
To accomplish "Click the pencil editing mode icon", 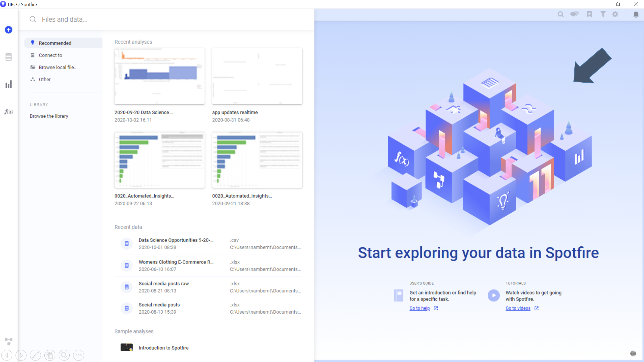I will 36,355.
